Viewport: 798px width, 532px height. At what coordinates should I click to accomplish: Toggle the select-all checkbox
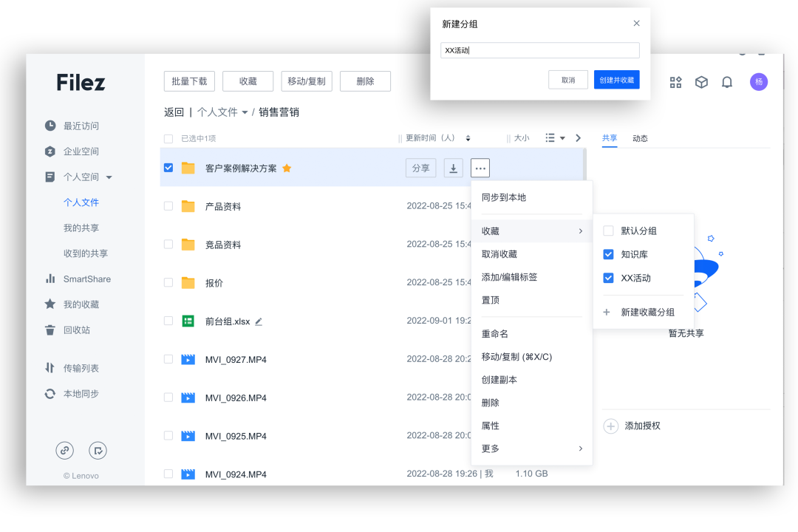point(168,138)
